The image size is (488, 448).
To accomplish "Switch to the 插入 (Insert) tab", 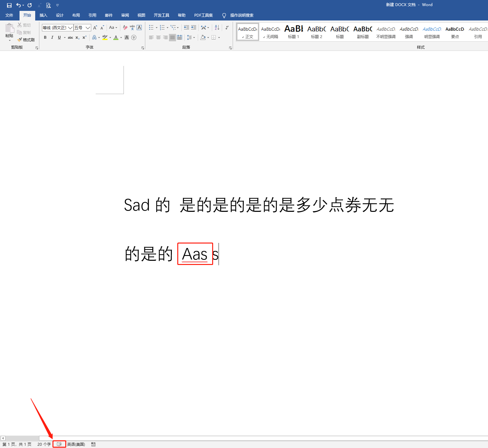I will (x=43, y=15).
